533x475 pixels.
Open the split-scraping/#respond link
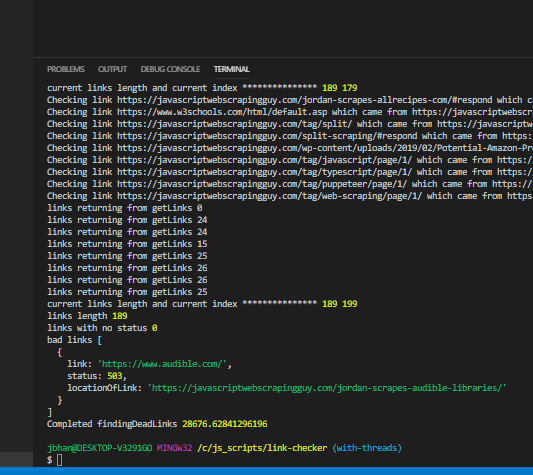[x=267, y=136]
